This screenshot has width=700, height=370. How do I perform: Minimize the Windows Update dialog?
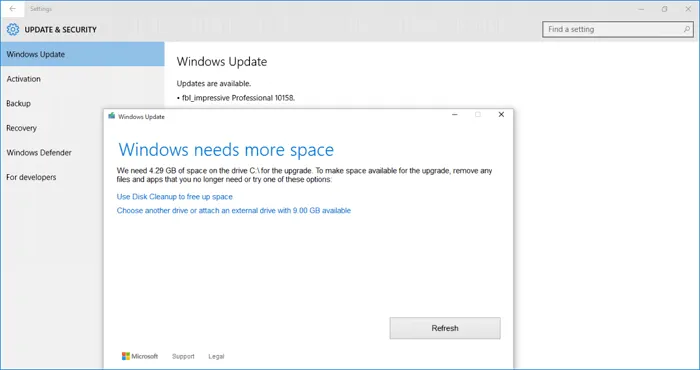(x=455, y=115)
